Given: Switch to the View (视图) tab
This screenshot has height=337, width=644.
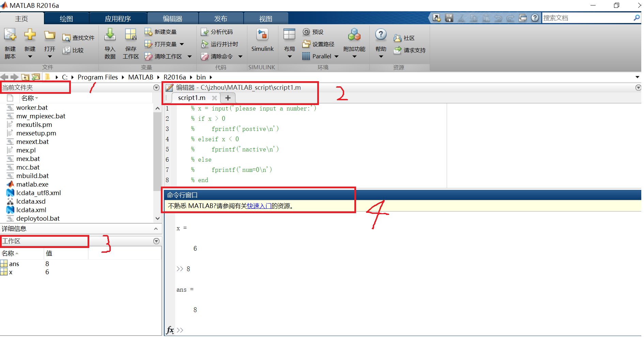Looking at the screenshot, I should pyautogui.click(x=266, y=19).
